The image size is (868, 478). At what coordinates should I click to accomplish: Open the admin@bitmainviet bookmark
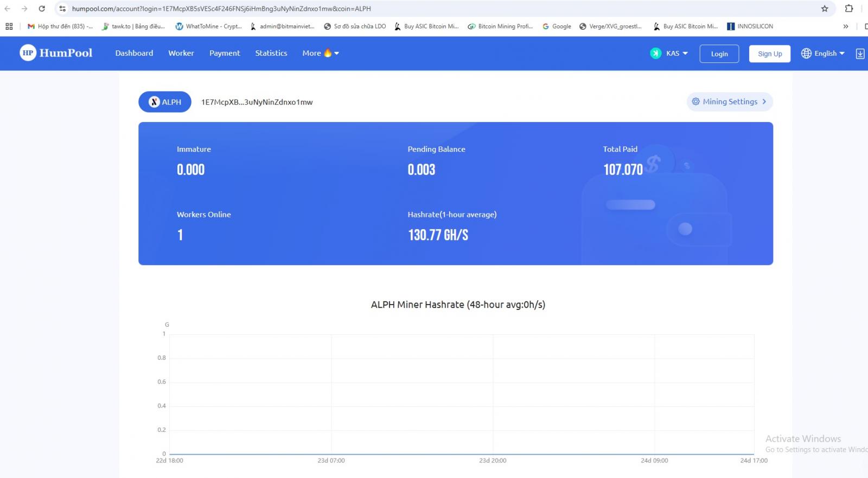coord(282,26)
